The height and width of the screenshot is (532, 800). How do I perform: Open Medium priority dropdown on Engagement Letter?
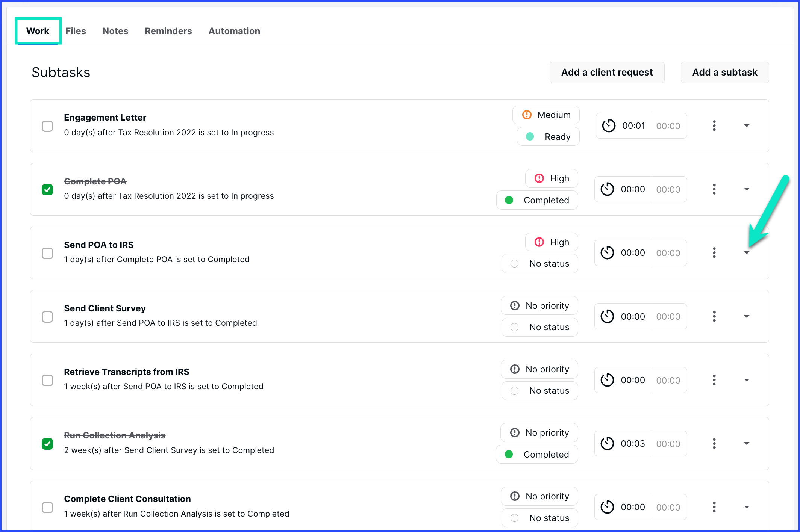(546, 115)
